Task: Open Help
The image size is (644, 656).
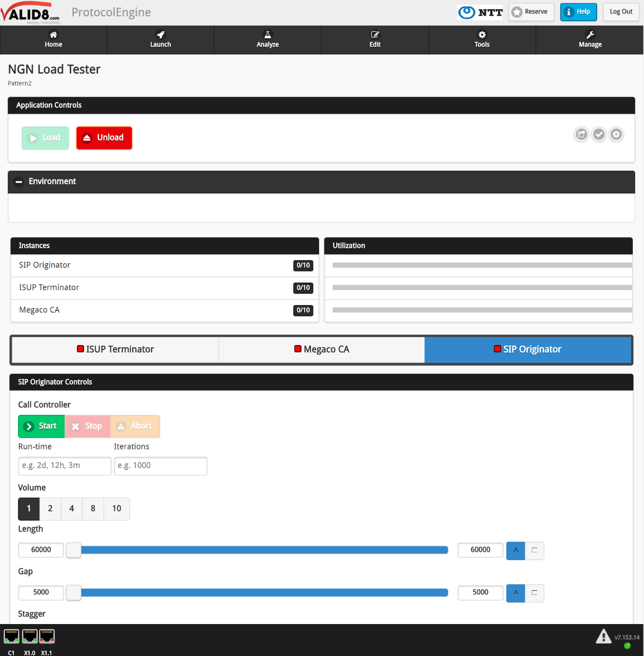Action: [578, 12]
